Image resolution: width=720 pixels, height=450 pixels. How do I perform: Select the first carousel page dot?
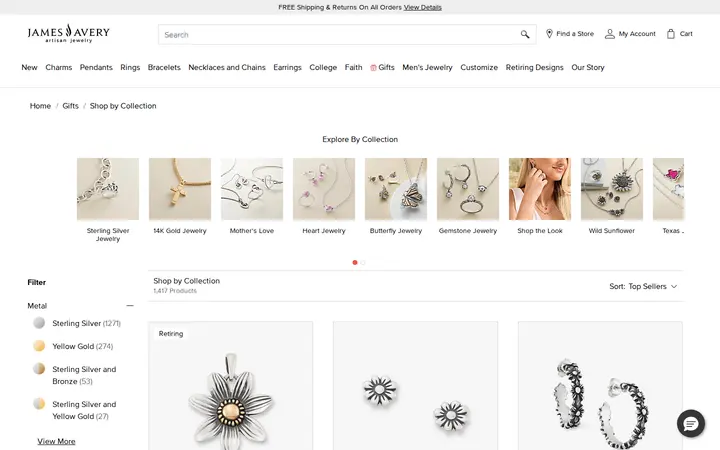click(354, 263)
